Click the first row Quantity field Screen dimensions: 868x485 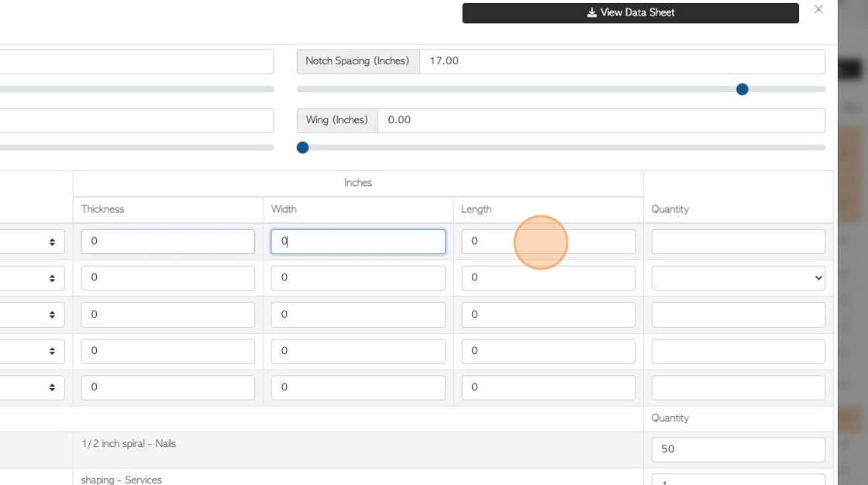pyautogui.click(x=739, y=242)
